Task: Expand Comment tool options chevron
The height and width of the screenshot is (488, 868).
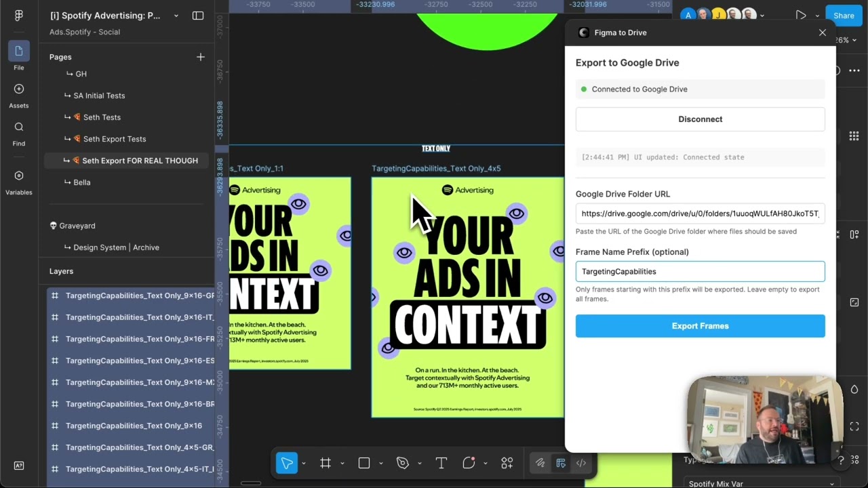Action: tap(486, 464)
